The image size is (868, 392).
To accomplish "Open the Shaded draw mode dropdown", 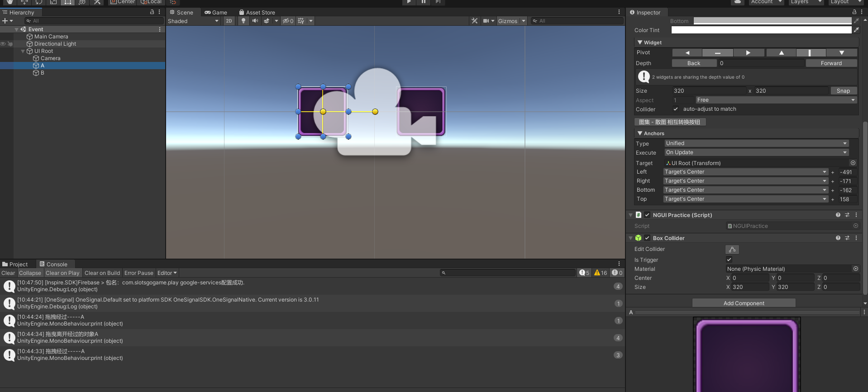I will (193, 21).
